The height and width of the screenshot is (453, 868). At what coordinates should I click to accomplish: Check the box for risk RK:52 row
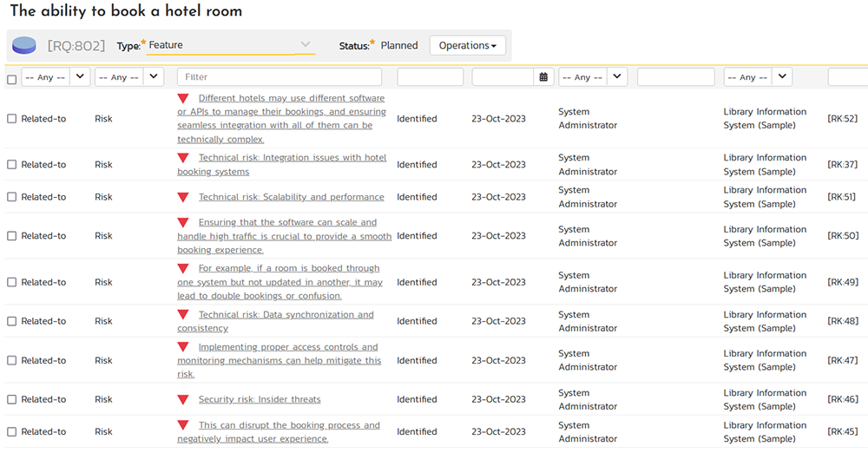point(11,119)
